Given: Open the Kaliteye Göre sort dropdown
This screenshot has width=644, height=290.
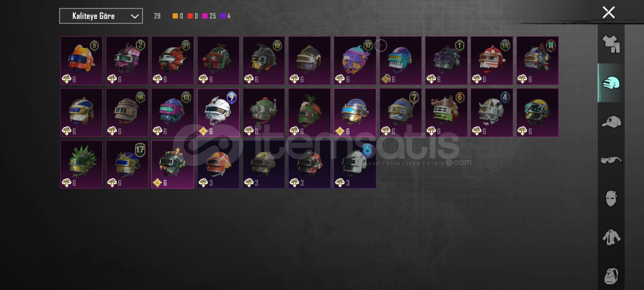Looking at the screenshot, I should [101, 16].
